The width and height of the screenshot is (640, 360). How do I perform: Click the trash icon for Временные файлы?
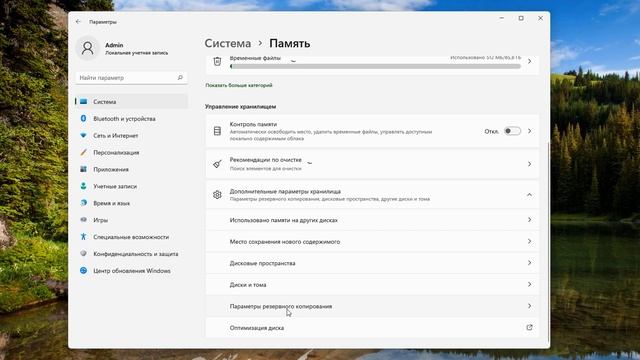point(217,61)
